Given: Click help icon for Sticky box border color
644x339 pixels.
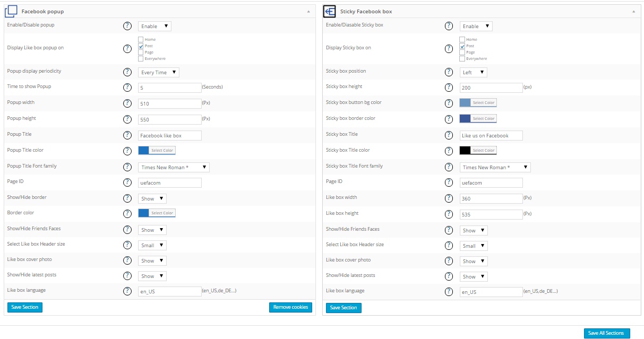Looking at the screenshot, I should (x=449, y=119).
